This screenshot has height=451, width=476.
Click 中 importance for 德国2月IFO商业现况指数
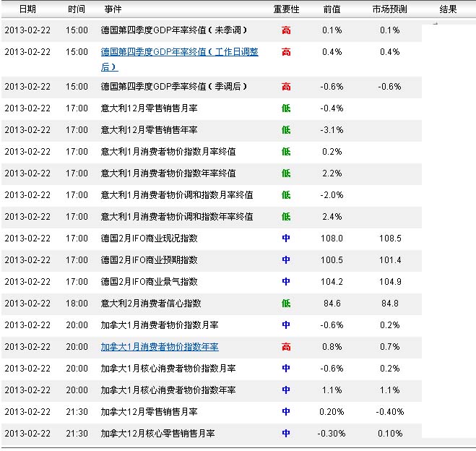click(286, 239)
